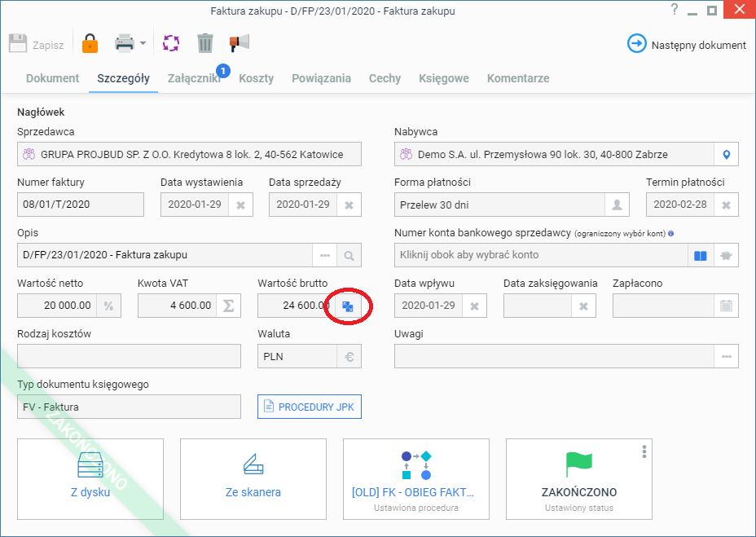
Task: Click the Uwagi text field
Action: (x=555, y=357)
